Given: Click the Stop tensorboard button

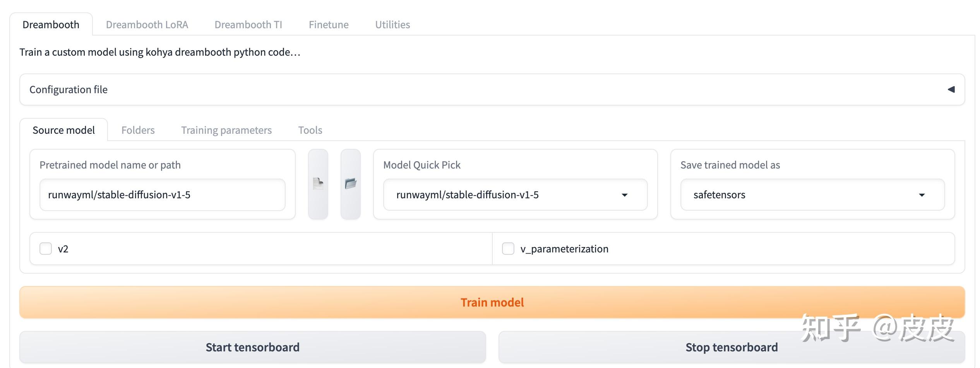Looking at the screenshot, I should pos(731,347).
